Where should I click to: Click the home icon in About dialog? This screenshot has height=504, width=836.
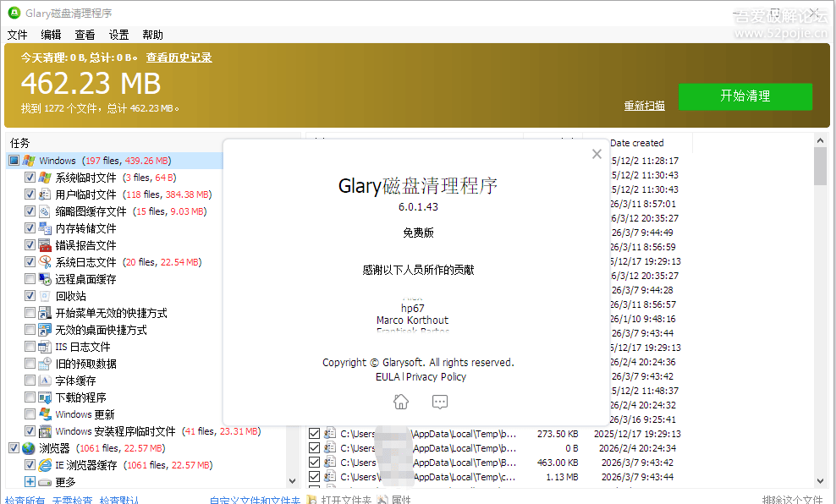click(401, 402)
